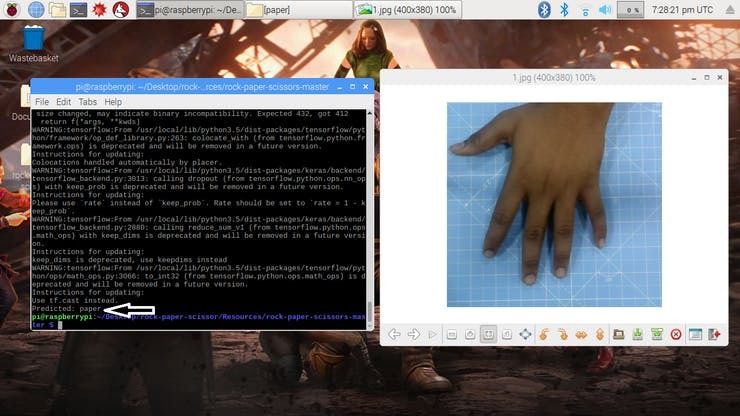Close the terminal window

[x=365, y=87]
